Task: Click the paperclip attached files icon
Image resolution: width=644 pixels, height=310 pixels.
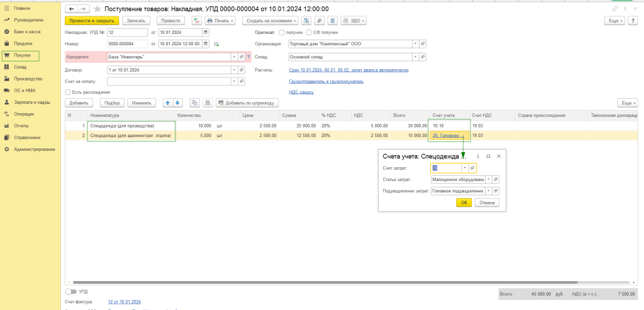Action: pos(319,21)
